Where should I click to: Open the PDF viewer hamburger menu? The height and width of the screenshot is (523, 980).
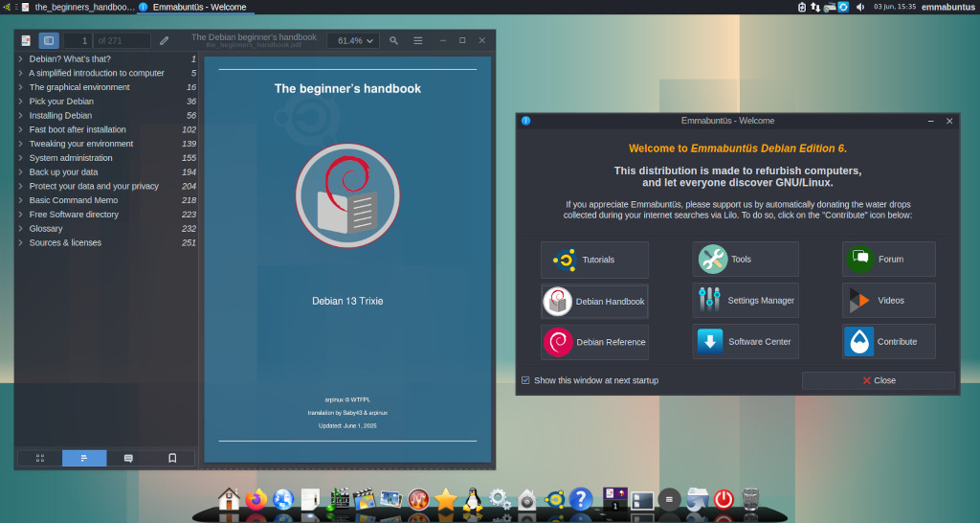click(418, 40)
